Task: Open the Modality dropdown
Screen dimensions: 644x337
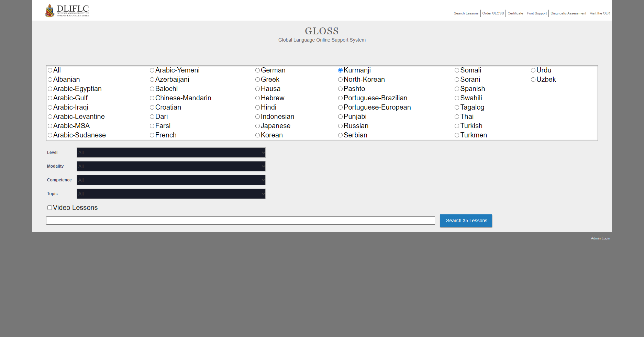Action: click(171, 166)
